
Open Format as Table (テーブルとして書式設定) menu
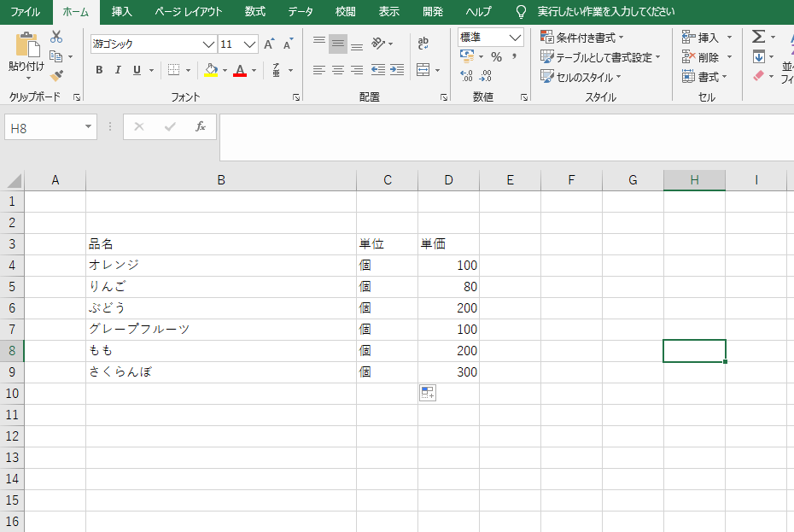coord(600,57)
